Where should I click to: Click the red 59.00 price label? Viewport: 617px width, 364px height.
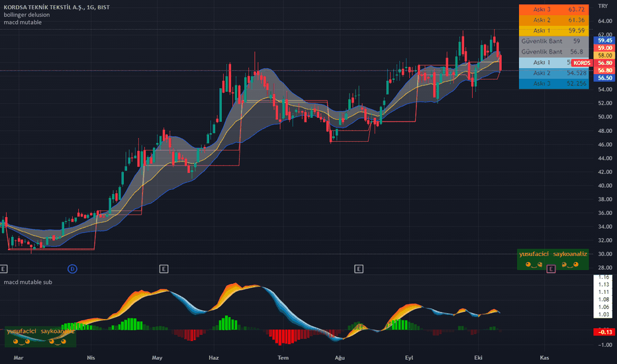point(605,48)
